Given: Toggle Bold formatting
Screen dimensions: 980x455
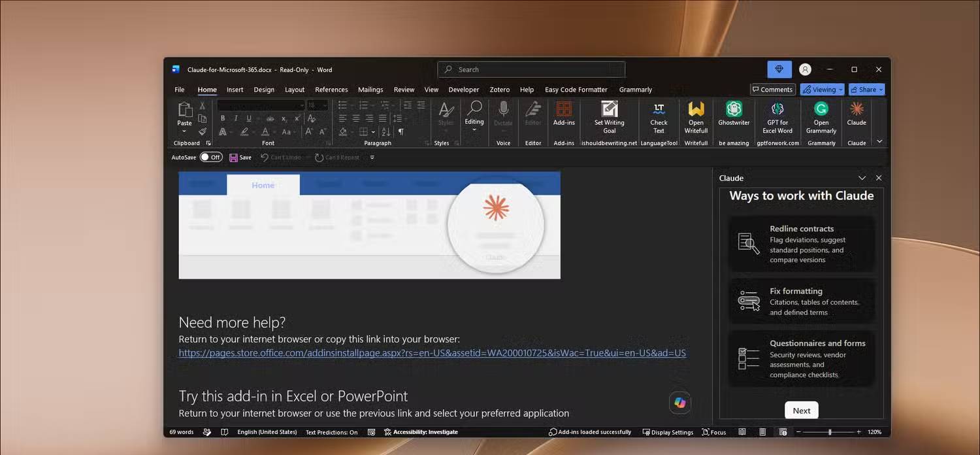Looking at the screenshot, I should point(222,118).
